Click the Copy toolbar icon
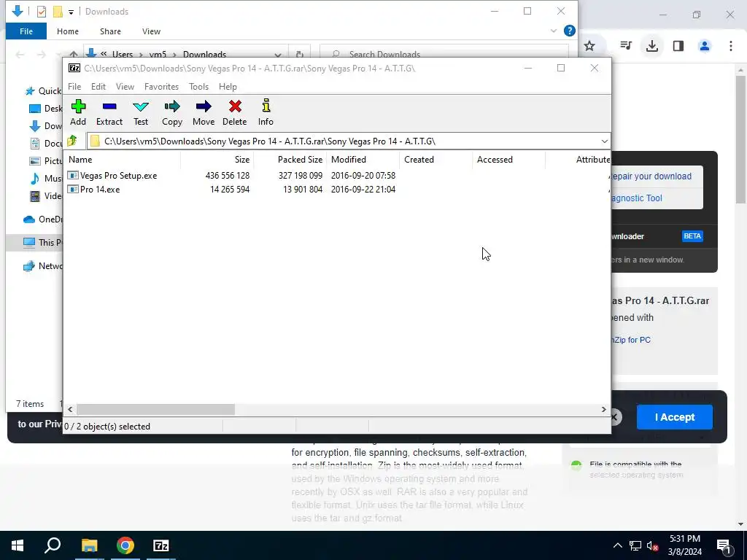Screen dimensions: 747x560 coord(172,112)
